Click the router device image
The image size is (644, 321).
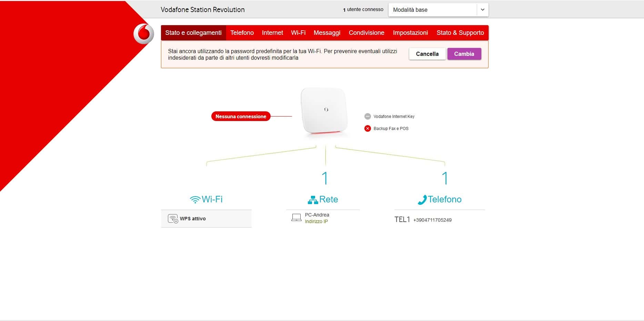(324, 110)
